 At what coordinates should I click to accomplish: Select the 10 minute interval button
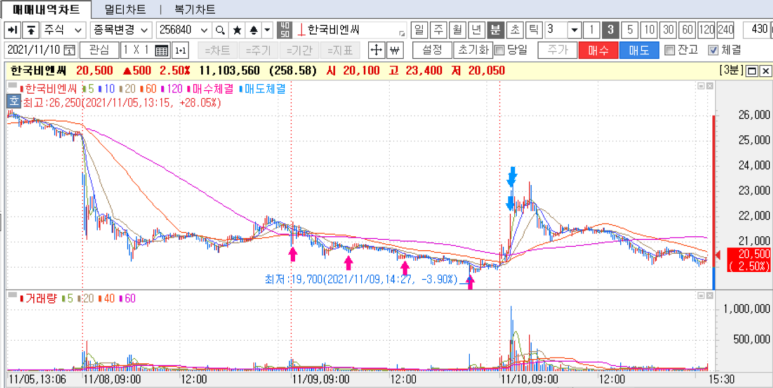648,30
